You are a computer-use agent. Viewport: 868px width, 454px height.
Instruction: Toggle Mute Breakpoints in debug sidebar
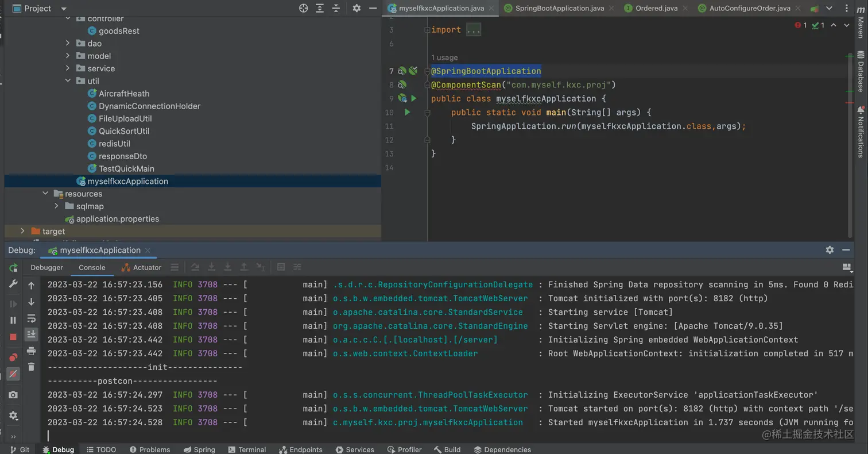13,374
